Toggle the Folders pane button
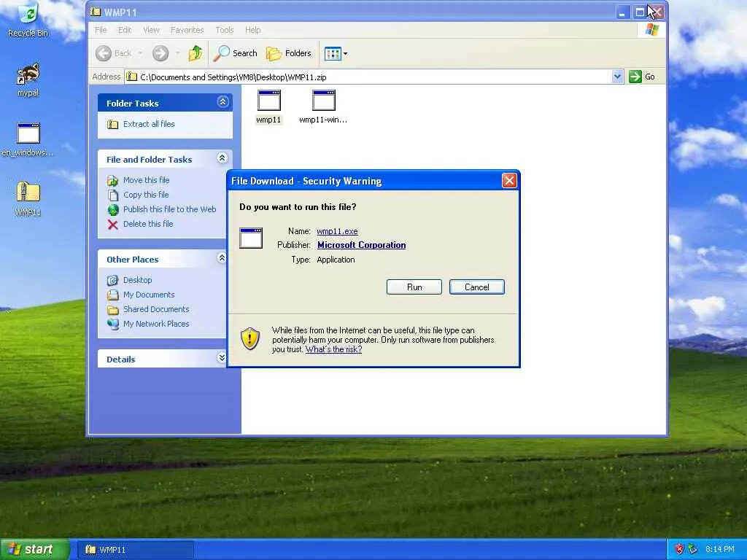Viewport: 747px width, 560px height. coord(289,53)
